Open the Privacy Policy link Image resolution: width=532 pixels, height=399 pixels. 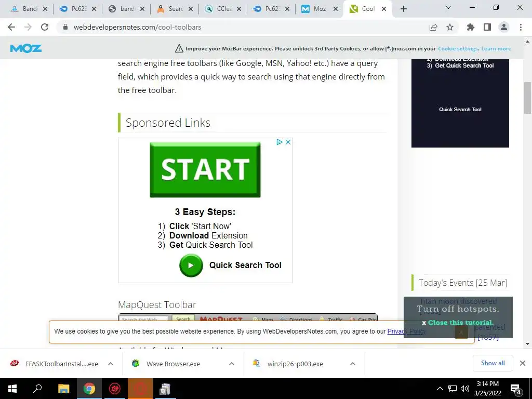click(406, 331)
